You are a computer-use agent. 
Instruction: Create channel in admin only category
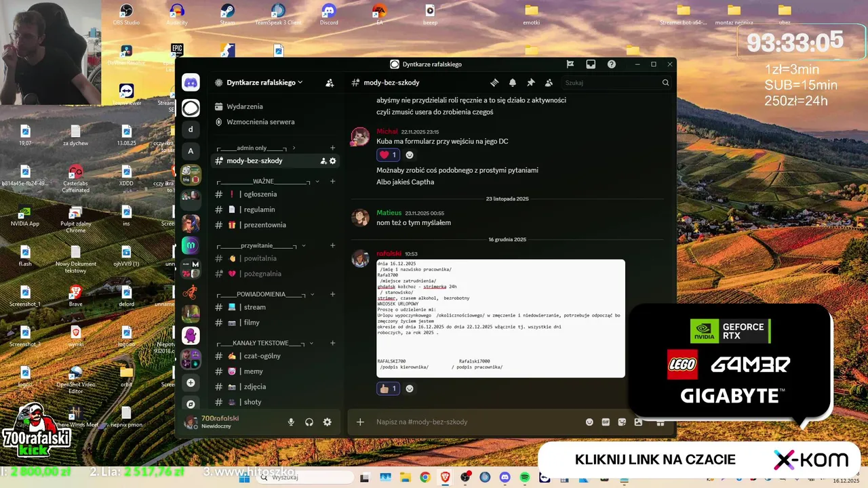tap(332, 148)
